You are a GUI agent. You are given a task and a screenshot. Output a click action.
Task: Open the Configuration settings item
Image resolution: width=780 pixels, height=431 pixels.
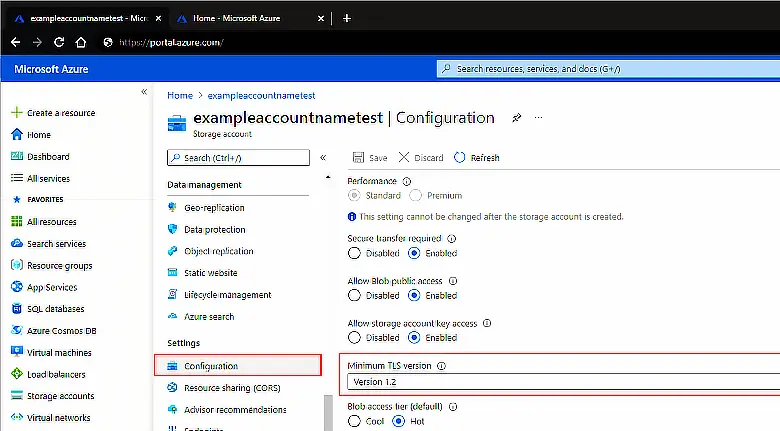238,366
